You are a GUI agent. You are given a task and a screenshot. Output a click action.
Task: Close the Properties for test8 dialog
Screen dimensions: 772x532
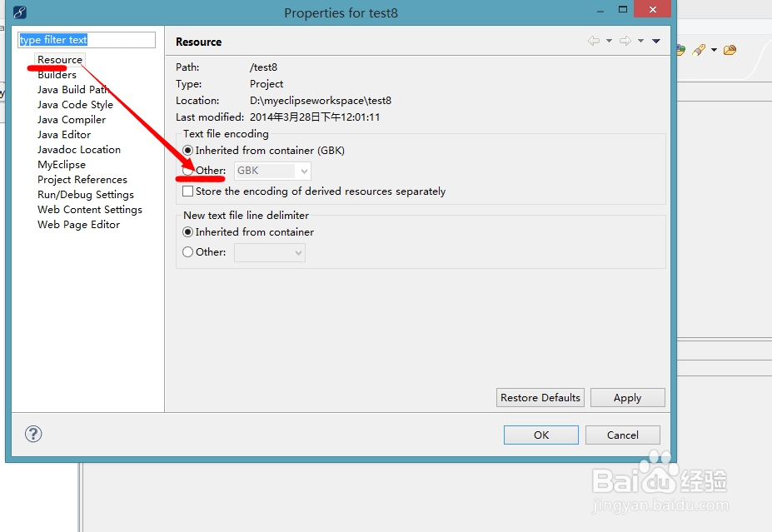653,9
